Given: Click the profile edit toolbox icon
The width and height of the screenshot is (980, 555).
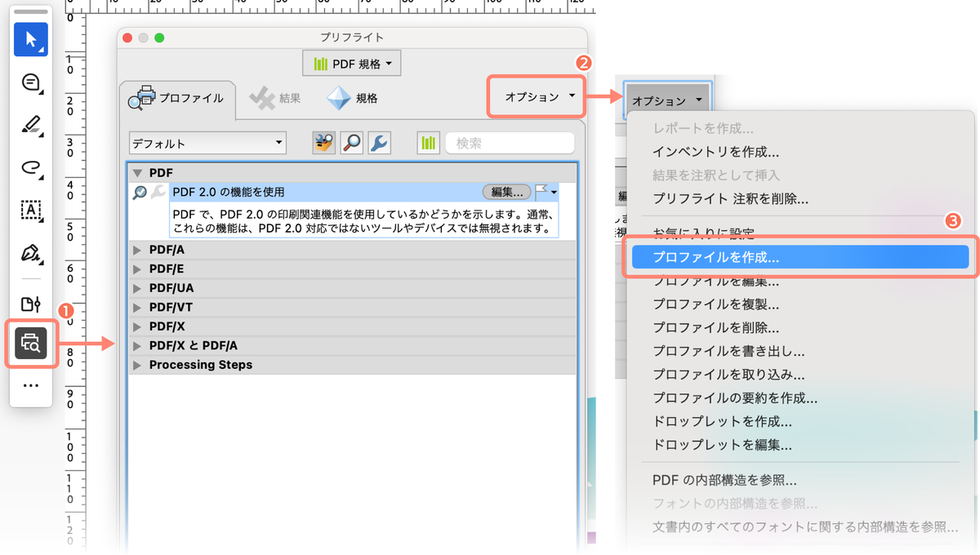Looking at the screenshot, I should 323,143.
